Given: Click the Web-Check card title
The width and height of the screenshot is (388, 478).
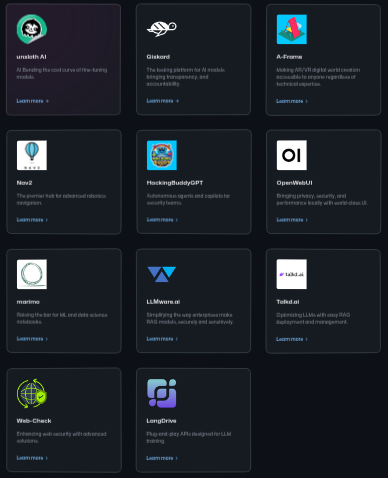Looking at the screenshot, I should coord(34,421).
